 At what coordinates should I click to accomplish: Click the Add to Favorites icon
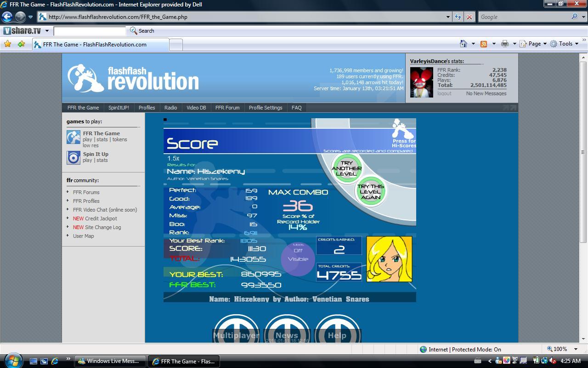[21, 44]
